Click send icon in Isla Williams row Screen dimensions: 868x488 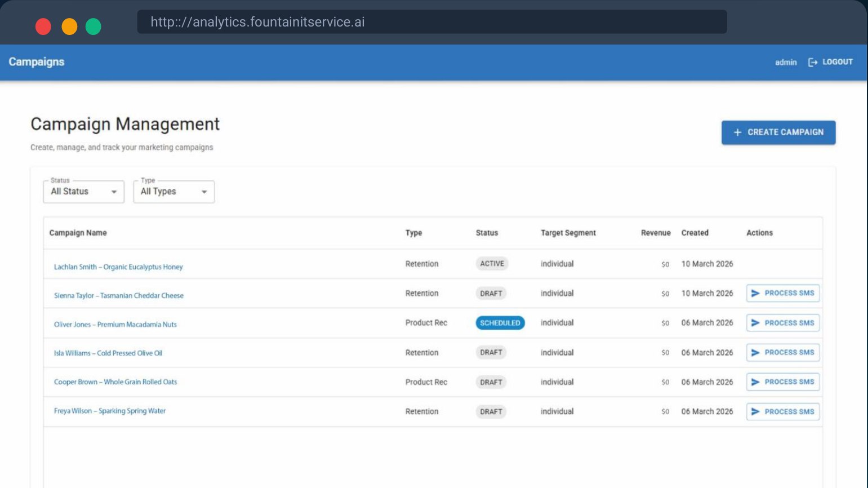pyautogui.click(x=755, y=352)
